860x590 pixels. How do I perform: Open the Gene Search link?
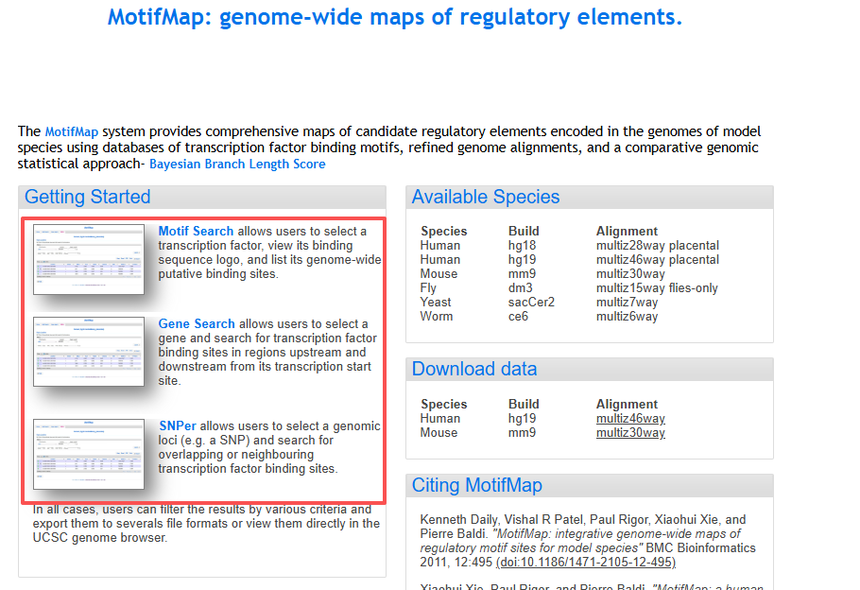point(196,324)
